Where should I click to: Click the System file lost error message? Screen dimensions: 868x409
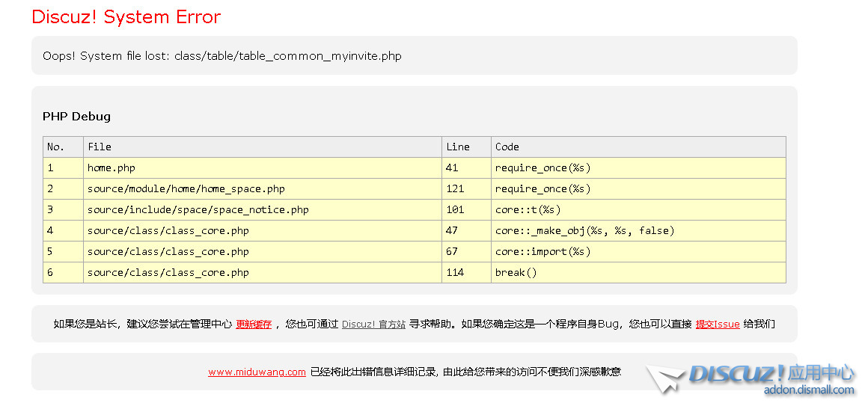click(222, 56)
